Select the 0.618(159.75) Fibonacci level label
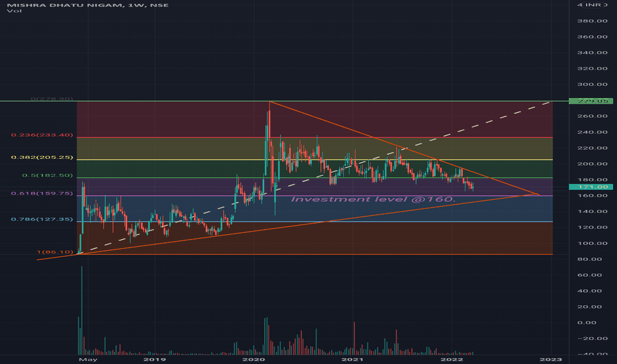Screen dimensions: 617x364 pos(42,194)
